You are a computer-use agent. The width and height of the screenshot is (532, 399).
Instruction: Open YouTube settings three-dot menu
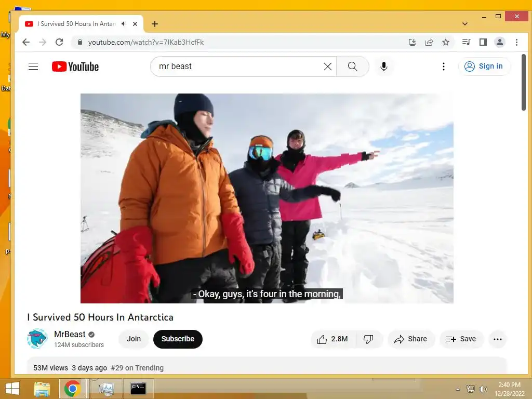pyautogui.click(x=444, y=66)
